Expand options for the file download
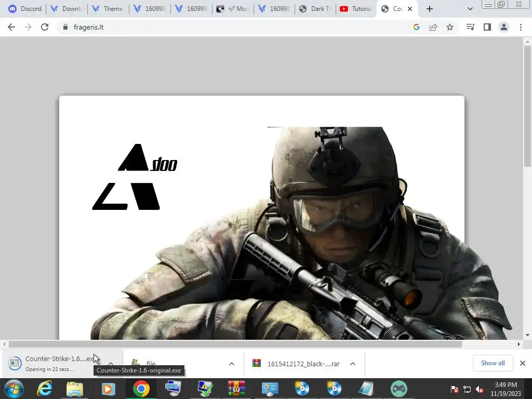 point(232,364)
